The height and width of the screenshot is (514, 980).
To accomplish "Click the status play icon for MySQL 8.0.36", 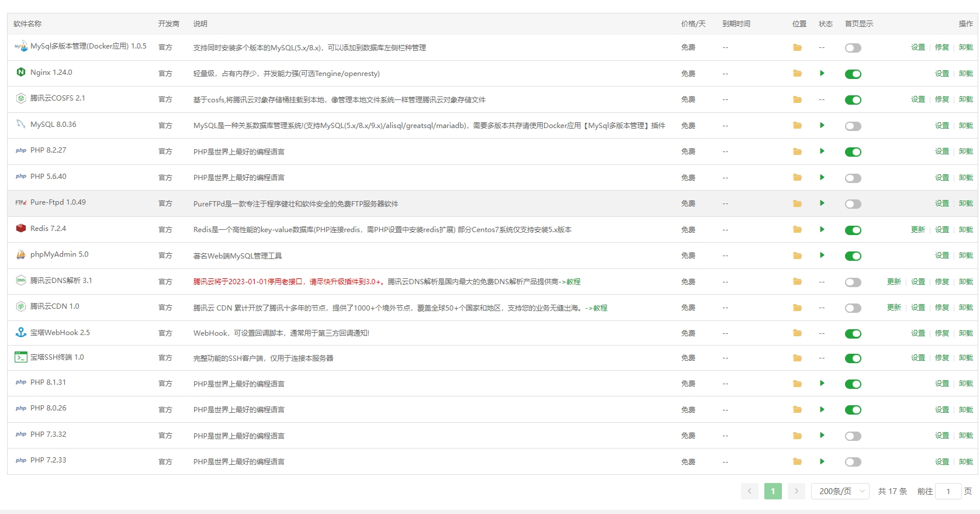I will click(x=822, y=125).
